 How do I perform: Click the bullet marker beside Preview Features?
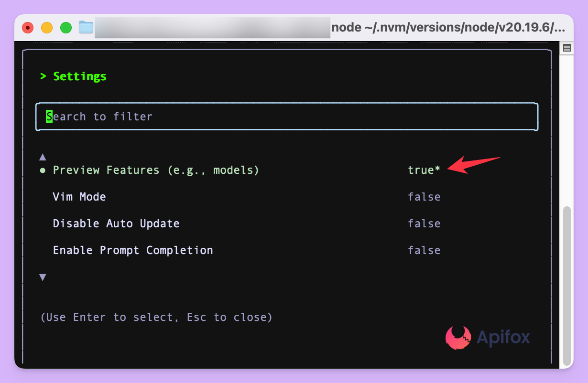pos(43,170)
